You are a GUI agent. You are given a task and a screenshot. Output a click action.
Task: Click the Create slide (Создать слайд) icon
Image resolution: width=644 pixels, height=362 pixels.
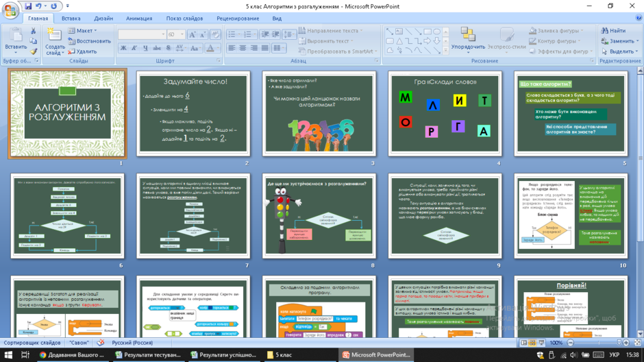[x=54, y=36]
